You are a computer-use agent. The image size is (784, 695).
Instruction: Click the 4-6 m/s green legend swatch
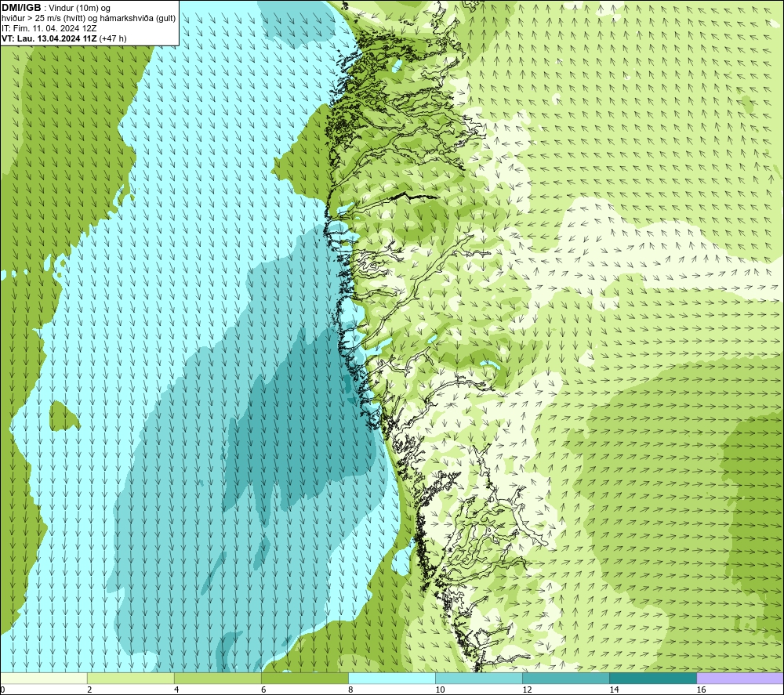[217, 678]
